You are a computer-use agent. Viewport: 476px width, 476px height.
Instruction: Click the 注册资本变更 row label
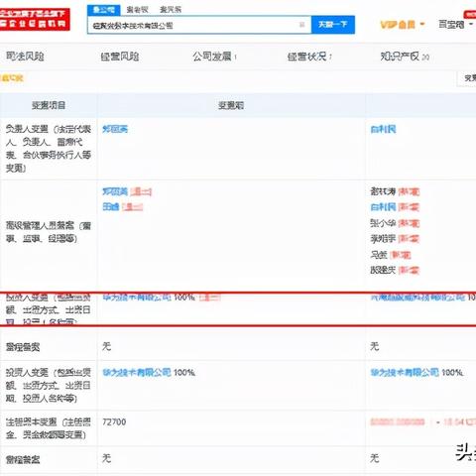pos(49,428)
